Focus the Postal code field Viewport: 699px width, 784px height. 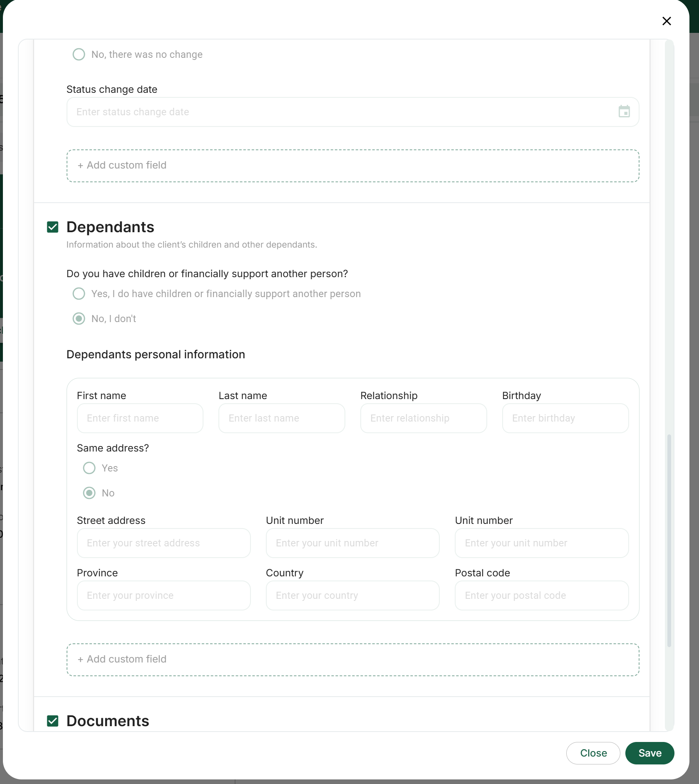[x=541, y=595]
